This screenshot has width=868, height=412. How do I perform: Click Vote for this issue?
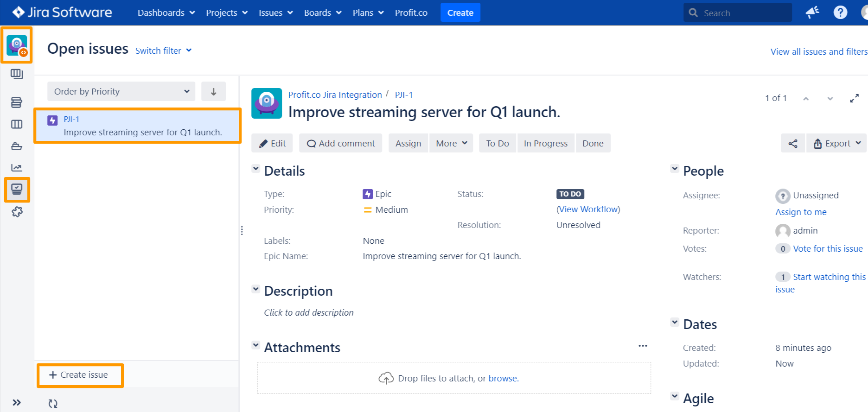coord(828,248)
